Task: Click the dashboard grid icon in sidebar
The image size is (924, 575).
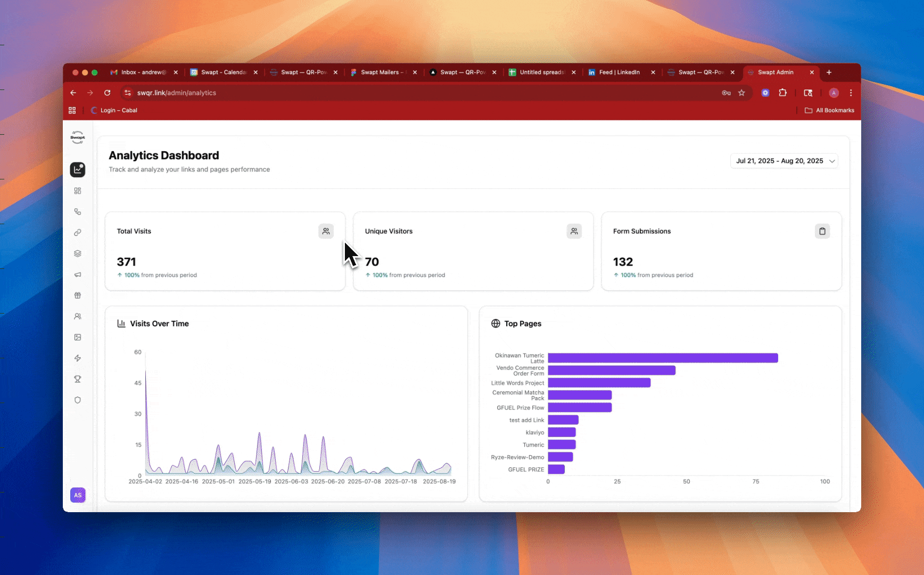Action: pos(78,191)
